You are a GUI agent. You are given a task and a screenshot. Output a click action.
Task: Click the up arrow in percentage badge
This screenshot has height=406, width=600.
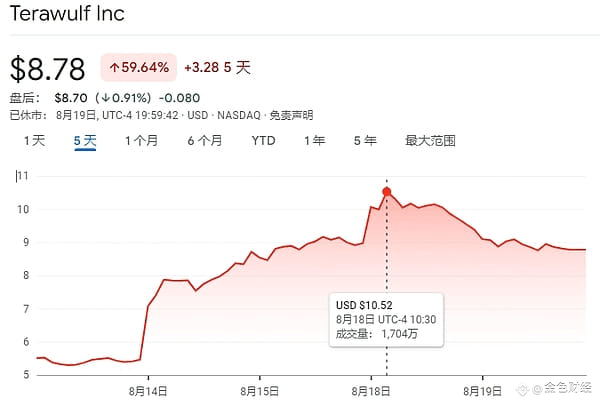[114, 68]
